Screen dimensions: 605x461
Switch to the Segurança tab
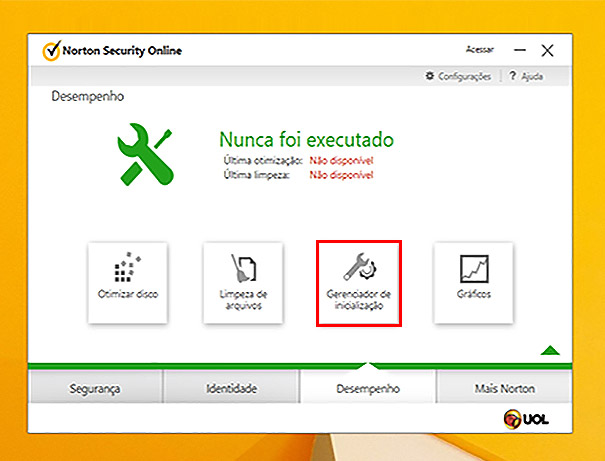pyautogui.click(x=95, y=387)
